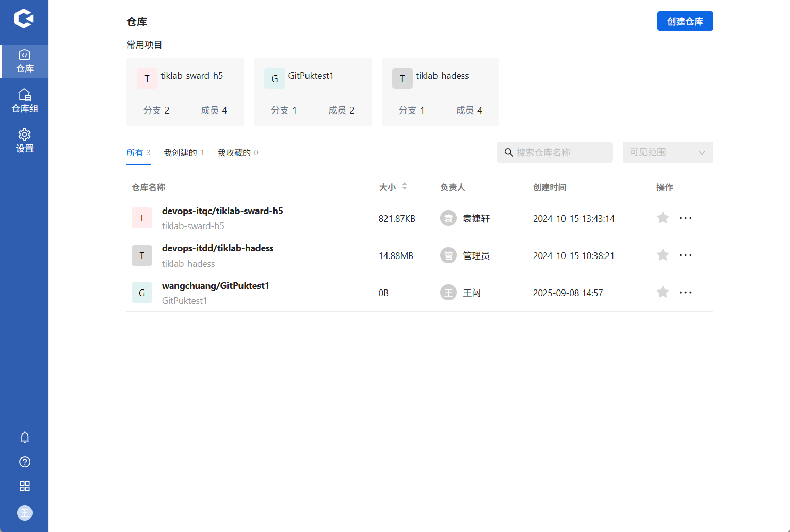Click the GitPuk logo at top left
Viewport: 790px width, 532px height.
point(24,18)
